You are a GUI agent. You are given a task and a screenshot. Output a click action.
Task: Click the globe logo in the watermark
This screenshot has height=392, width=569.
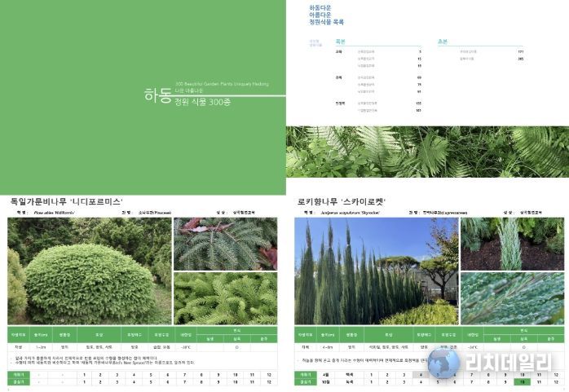443,363
